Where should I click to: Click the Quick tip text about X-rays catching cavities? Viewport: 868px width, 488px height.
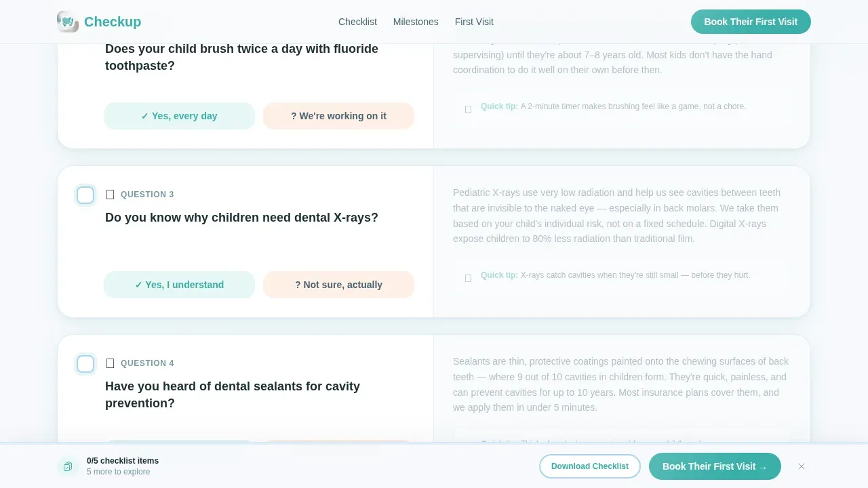tap(616, 275)
